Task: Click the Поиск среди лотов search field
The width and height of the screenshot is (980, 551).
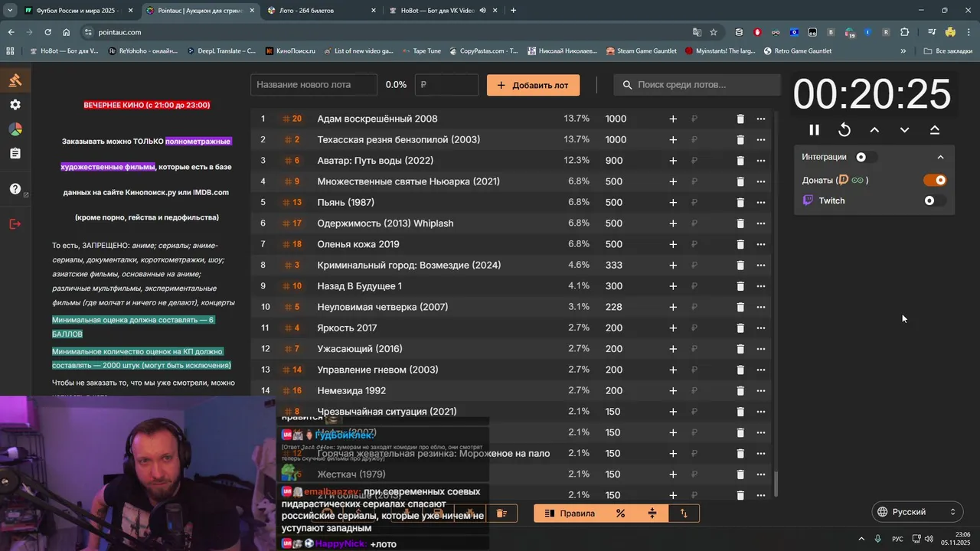Action: tap(697, 85)
